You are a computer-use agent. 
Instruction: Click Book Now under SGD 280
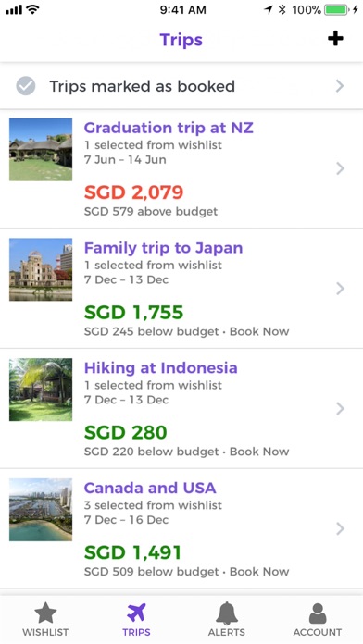[x=259, y=452]
